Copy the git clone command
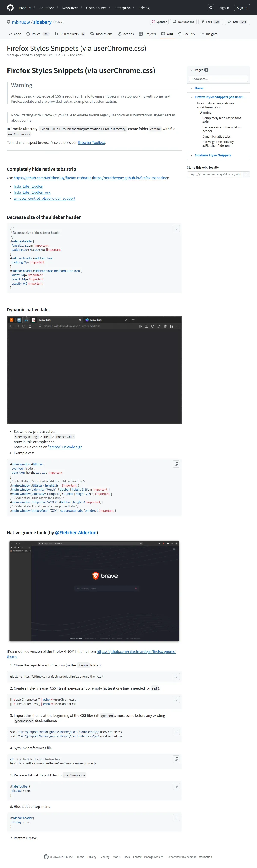 click(x=176, y=676)
